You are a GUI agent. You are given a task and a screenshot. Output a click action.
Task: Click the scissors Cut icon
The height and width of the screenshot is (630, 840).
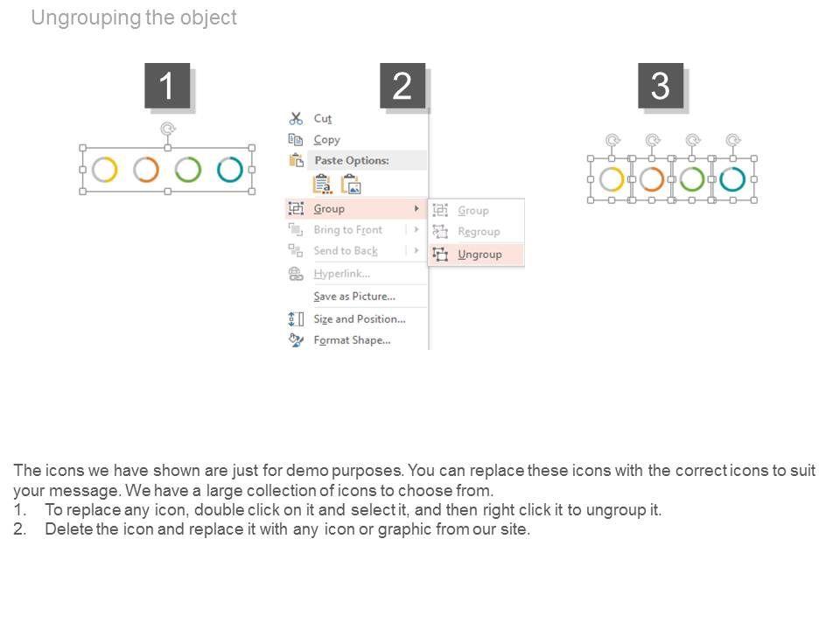pyautogui.click(x=296, y=118)
